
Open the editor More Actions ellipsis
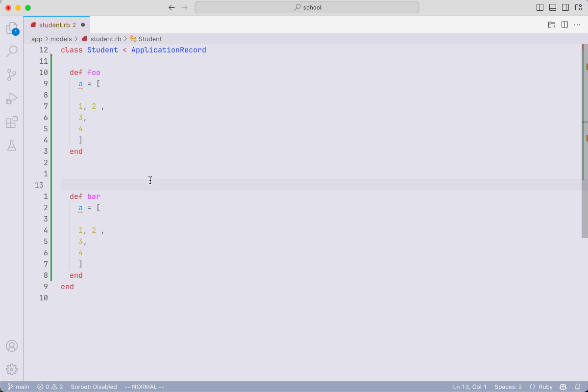click(x=577, y=24)
